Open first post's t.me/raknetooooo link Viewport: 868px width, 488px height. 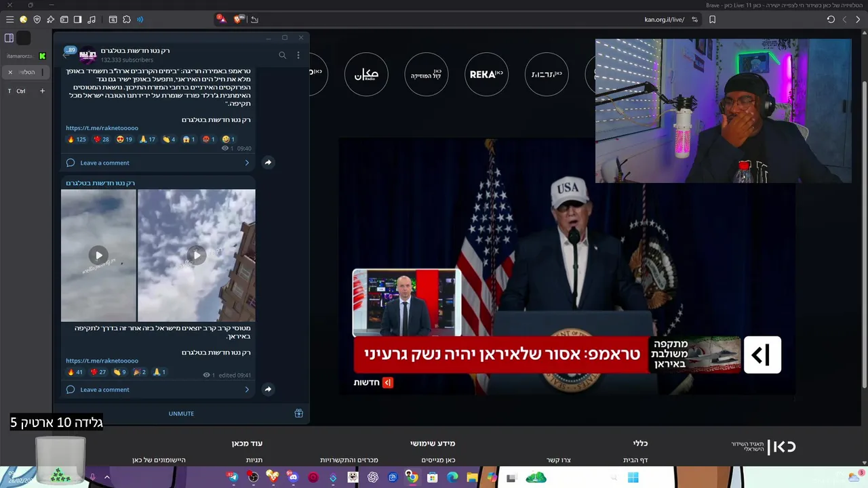(x=102, y=128)
